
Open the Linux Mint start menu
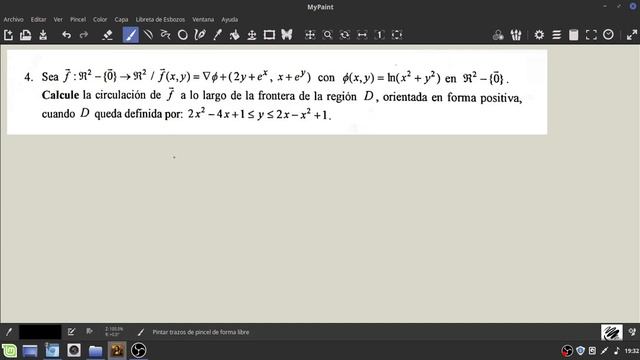[x=9, y=351]
